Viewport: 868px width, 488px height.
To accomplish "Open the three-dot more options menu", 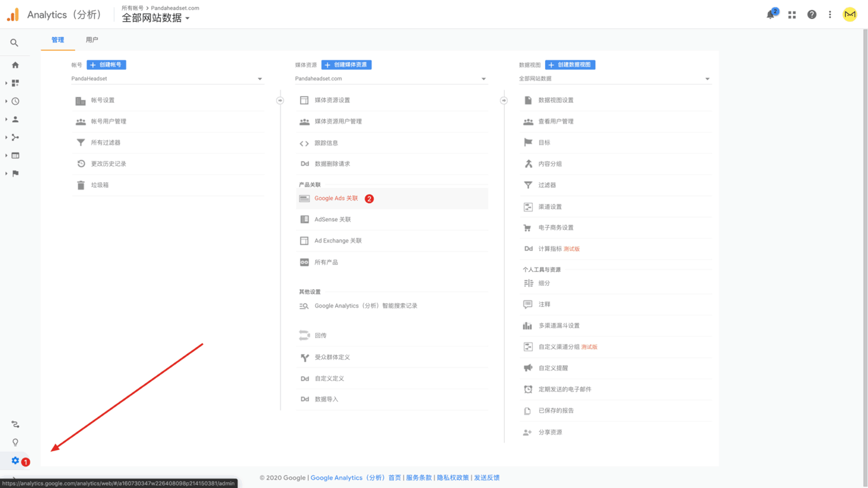I will 830,15.
